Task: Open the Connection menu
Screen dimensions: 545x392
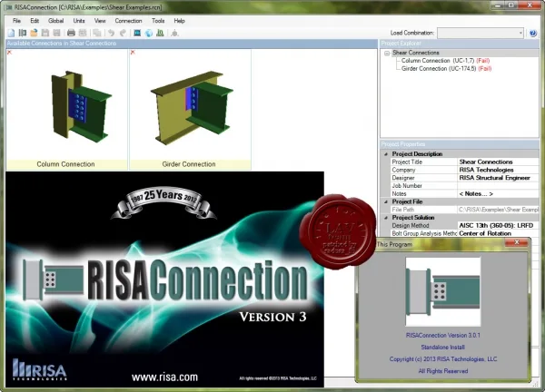Action: [128, 21]
